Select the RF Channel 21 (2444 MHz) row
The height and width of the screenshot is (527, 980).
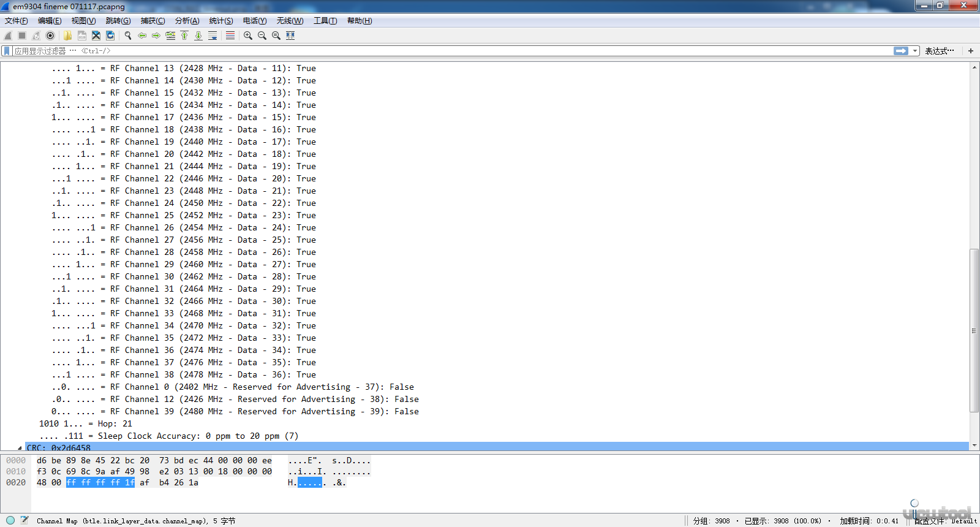[x=184, y=166]
